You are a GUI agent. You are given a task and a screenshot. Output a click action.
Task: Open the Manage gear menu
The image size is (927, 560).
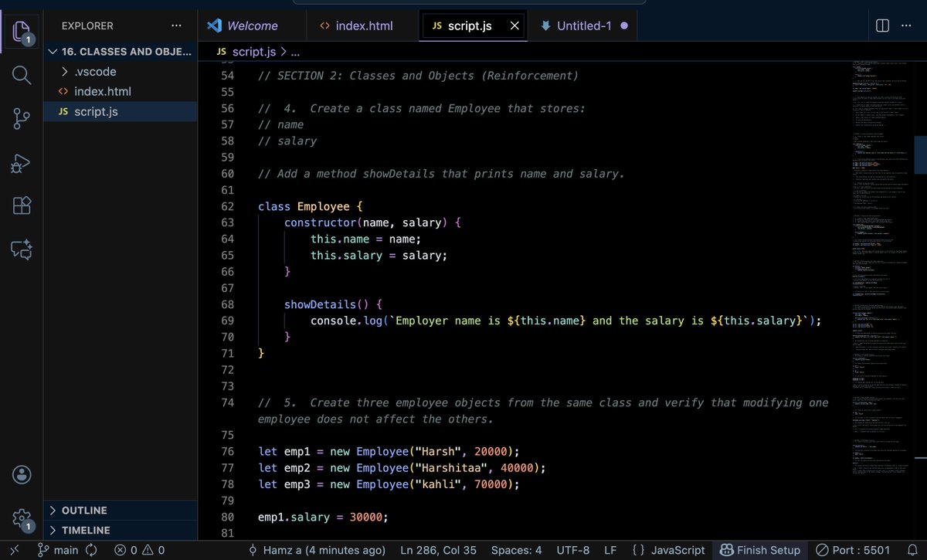[x=21, y=518]
